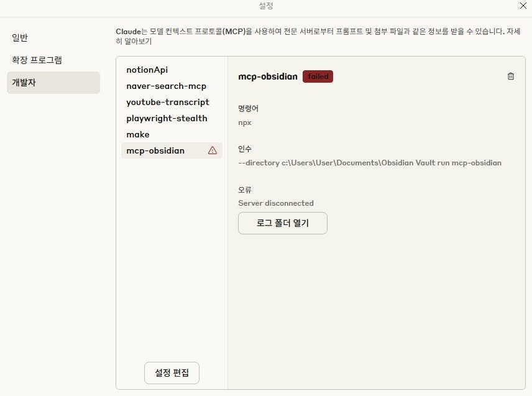Image resolution: width=532 pixels, height=396 pixels.
Task: Select the youtube-transcript server
Action: pyautogui.click(x=172, y=102)
